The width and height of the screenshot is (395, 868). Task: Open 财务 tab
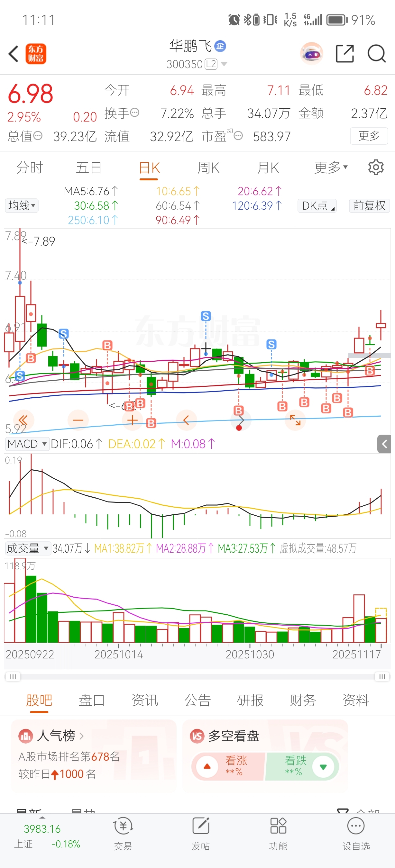[303, 700]
